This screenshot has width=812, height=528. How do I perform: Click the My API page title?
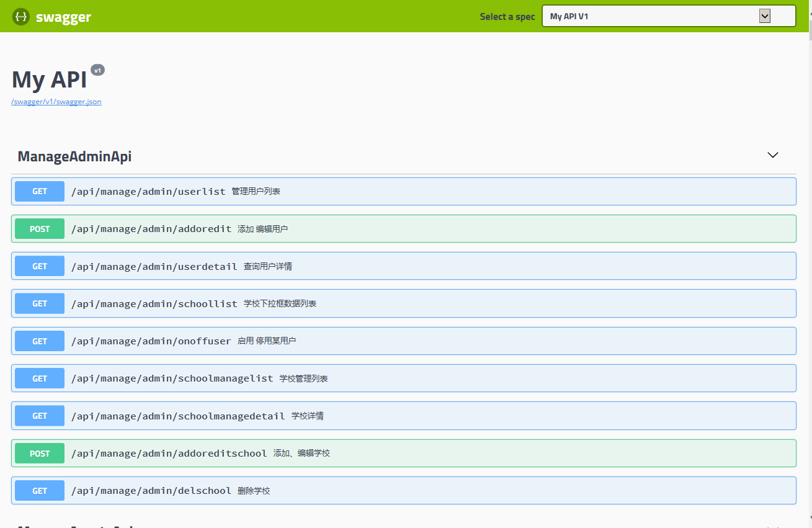point(49,80)
